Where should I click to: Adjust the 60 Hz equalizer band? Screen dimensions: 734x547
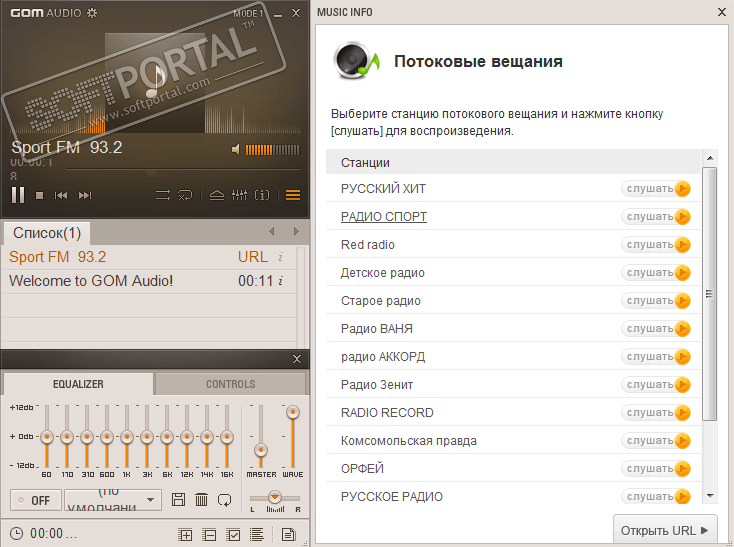click(47, 437)
